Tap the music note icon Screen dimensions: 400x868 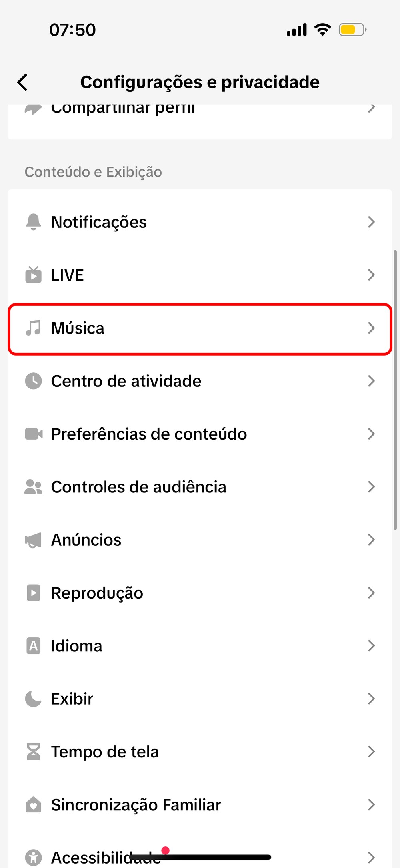(x=33, y=328)
